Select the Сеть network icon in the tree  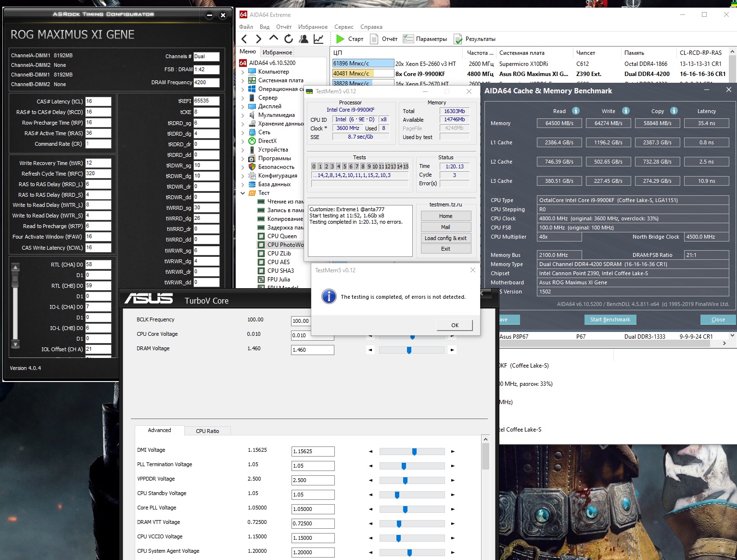[252, 132]
